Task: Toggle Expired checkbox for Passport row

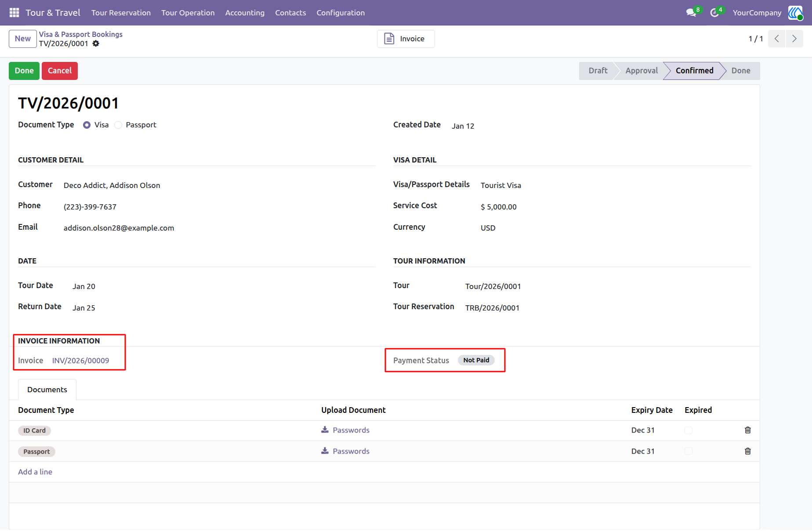Action: click(x=689, y=452)
